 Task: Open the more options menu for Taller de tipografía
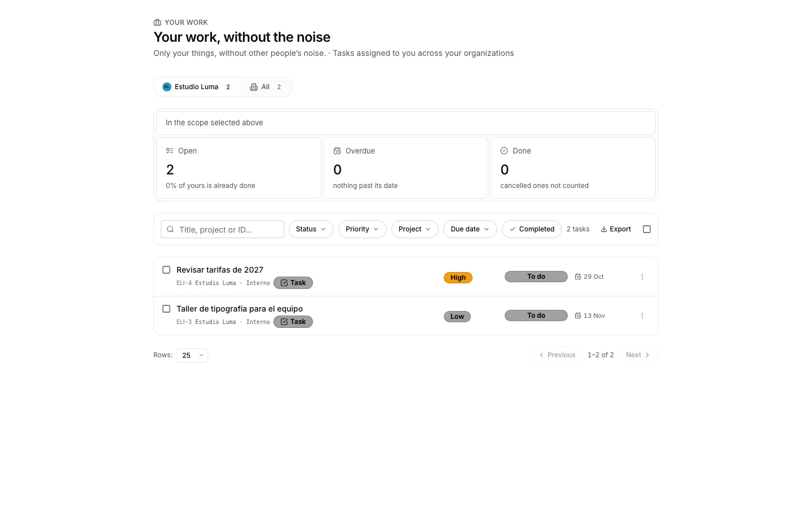pos(642,316)
